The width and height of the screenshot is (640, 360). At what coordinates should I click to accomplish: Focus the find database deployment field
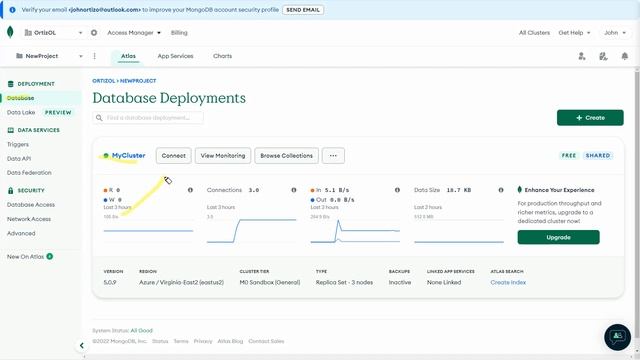pos(148,118)
